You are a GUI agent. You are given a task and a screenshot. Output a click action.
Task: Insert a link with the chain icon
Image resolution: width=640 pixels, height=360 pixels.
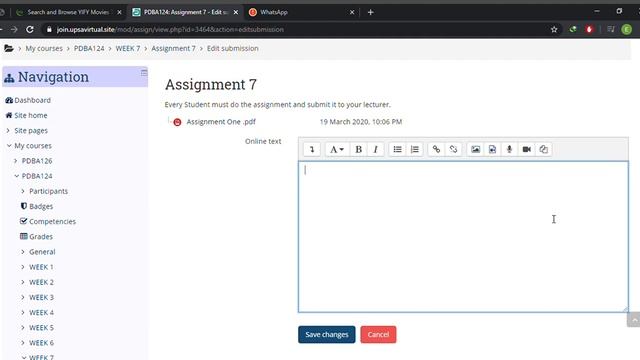[x=436, y=149]
